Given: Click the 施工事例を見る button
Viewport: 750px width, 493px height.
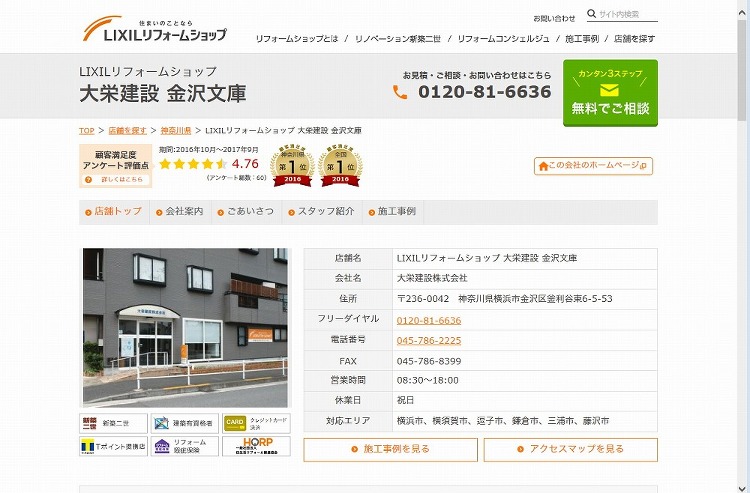Looking at the screenshot, I should [390, 449].
